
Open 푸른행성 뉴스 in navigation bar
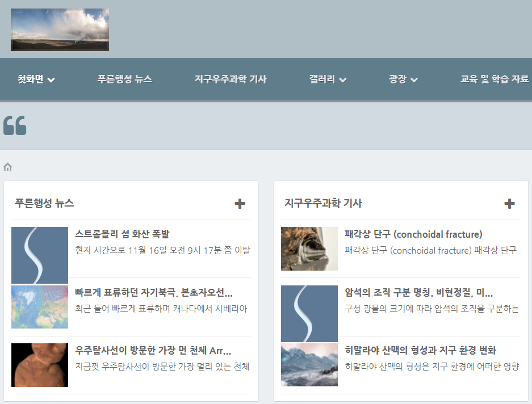click(x=124, y=79)
